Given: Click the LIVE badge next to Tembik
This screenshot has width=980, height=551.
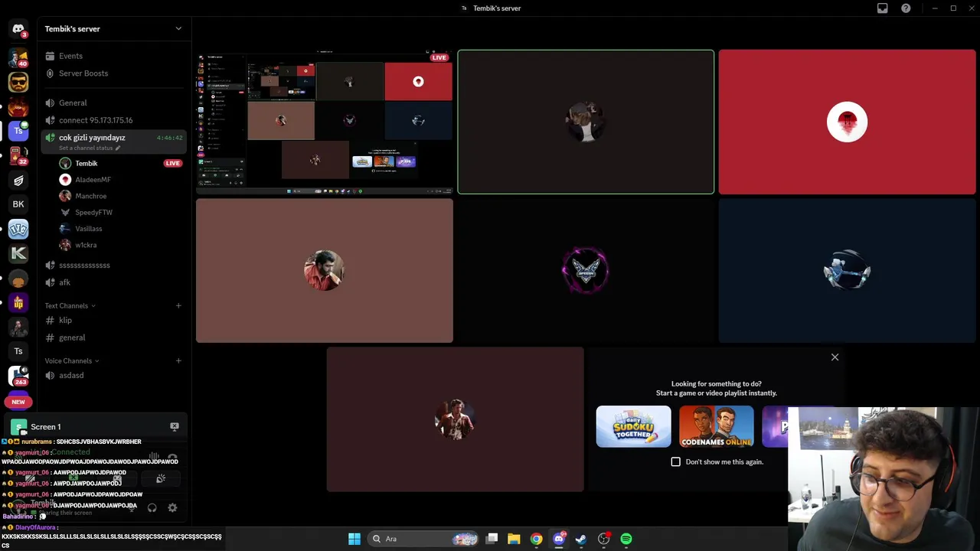Looking at the screenshot, I should pyautogui.click(x=172, y=164).
